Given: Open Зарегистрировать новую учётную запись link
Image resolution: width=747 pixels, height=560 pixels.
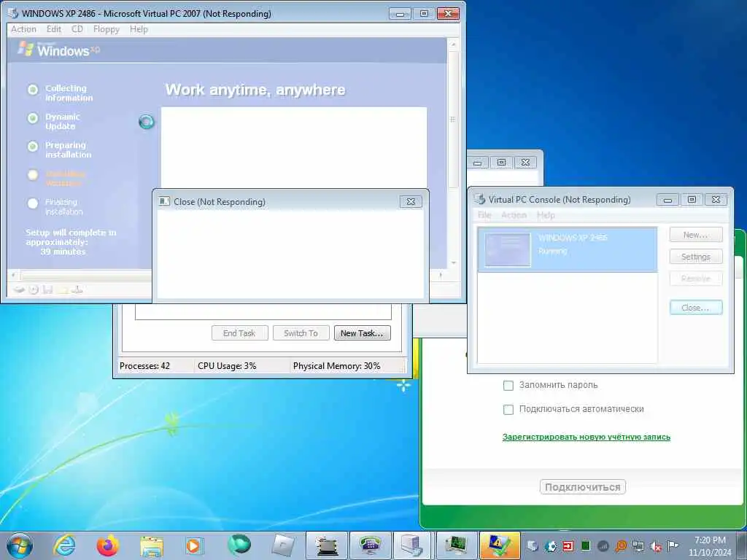Looking at the screenshot, I should [x=587, y=437].
